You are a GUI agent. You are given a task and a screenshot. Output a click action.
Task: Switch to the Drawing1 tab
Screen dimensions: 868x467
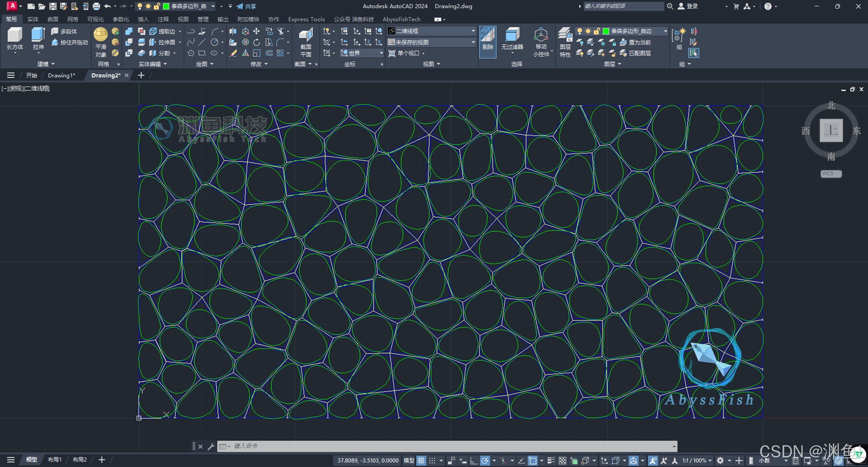(x=61, y=75)
